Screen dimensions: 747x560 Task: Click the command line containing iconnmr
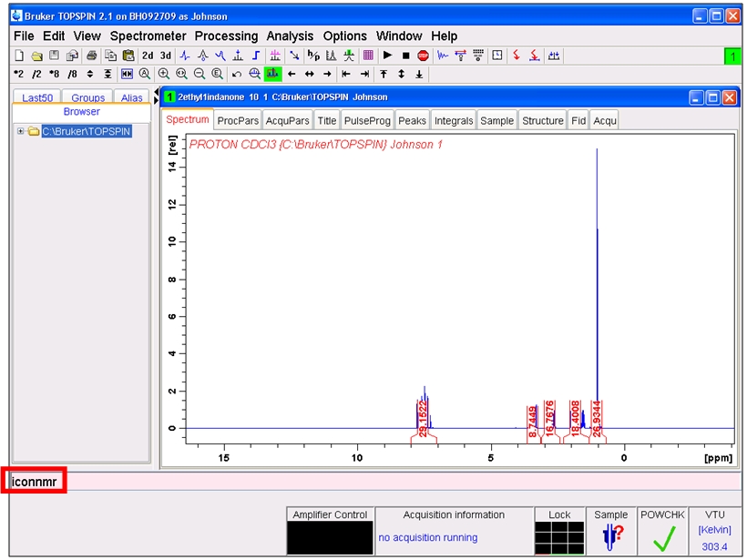point(375,482)
